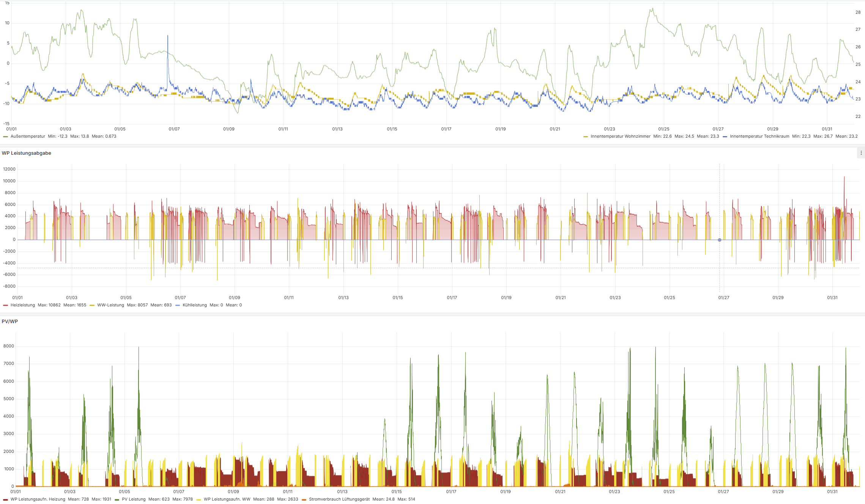Screen dimensions: 865x504
Task: Click the blue Kühlleistung legend color marker
Action: tap(177, 305)
